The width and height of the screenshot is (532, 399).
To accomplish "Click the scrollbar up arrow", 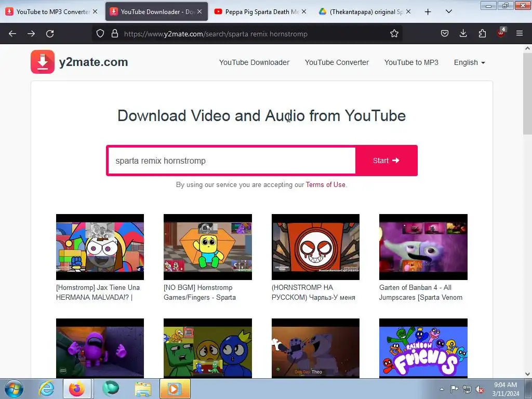I will 527,48.
